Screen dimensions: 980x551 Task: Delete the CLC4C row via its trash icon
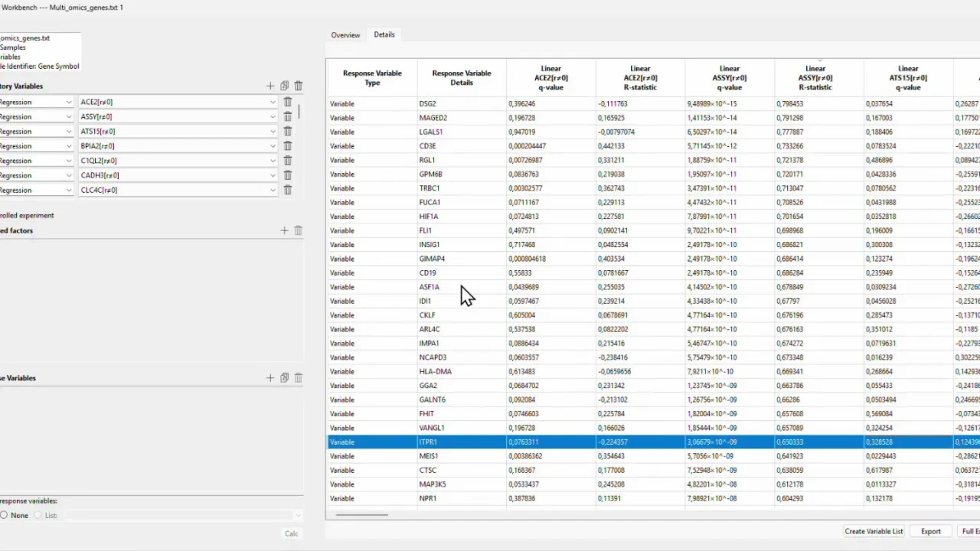pyautogui.click(x=288, y=190)
